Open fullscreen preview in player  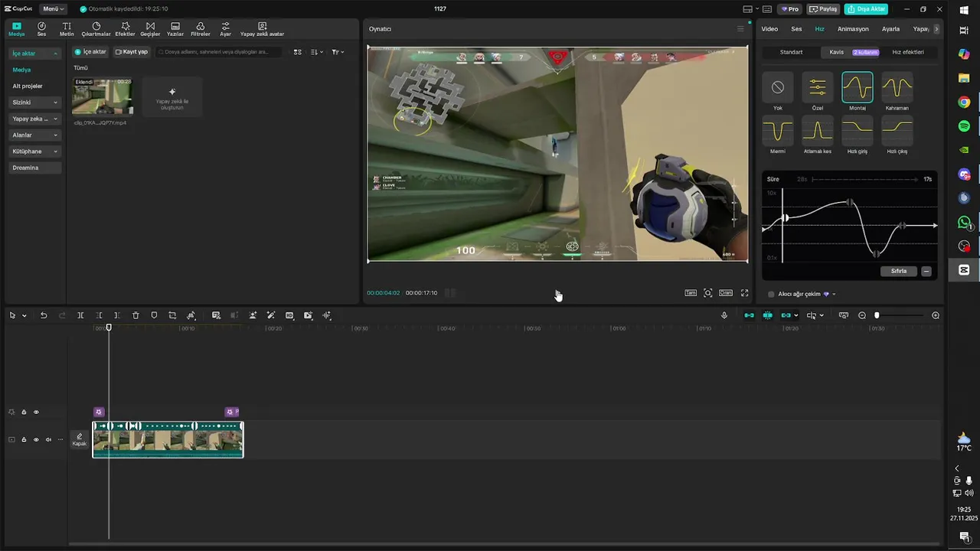tap(744, 293)
